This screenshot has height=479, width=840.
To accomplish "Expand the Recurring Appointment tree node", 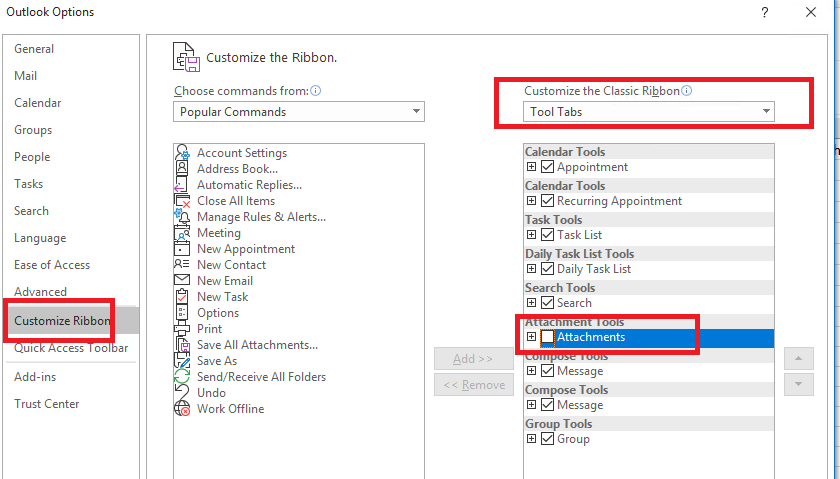I will click(x=531, y=200).
